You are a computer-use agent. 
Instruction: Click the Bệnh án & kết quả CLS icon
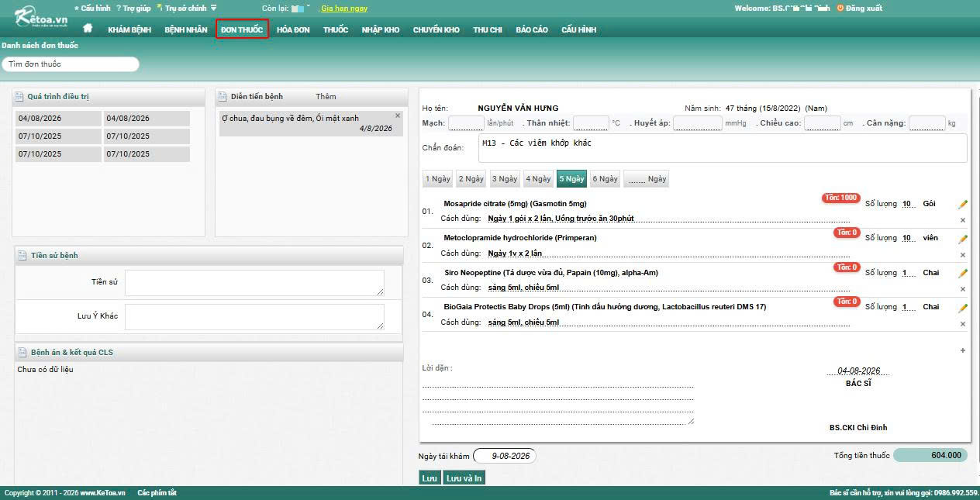(22, 352)
